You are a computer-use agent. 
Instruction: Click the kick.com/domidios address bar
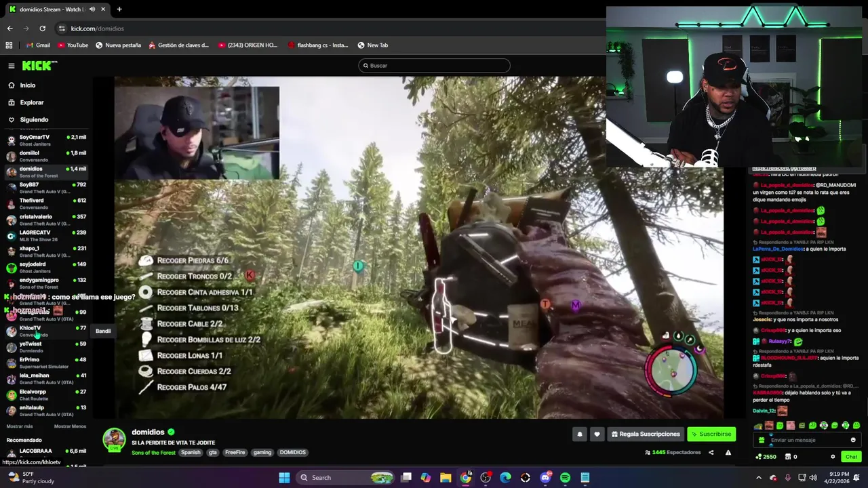[97, 28]
